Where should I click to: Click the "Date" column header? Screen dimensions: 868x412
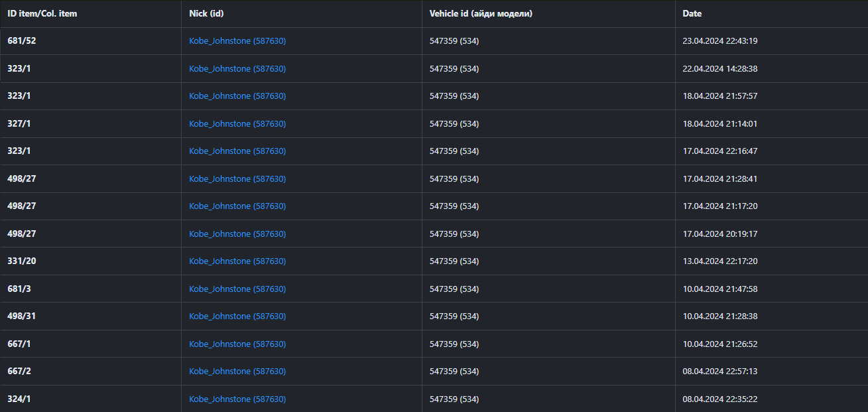click(692, 14)
